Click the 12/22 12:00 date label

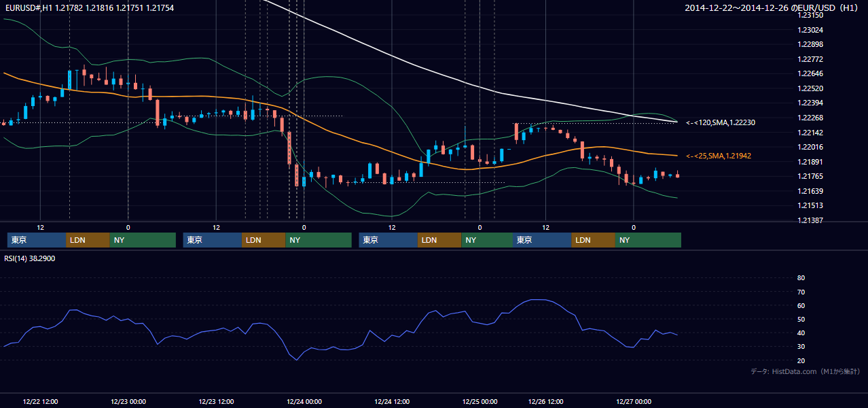(x=40, y=401)
